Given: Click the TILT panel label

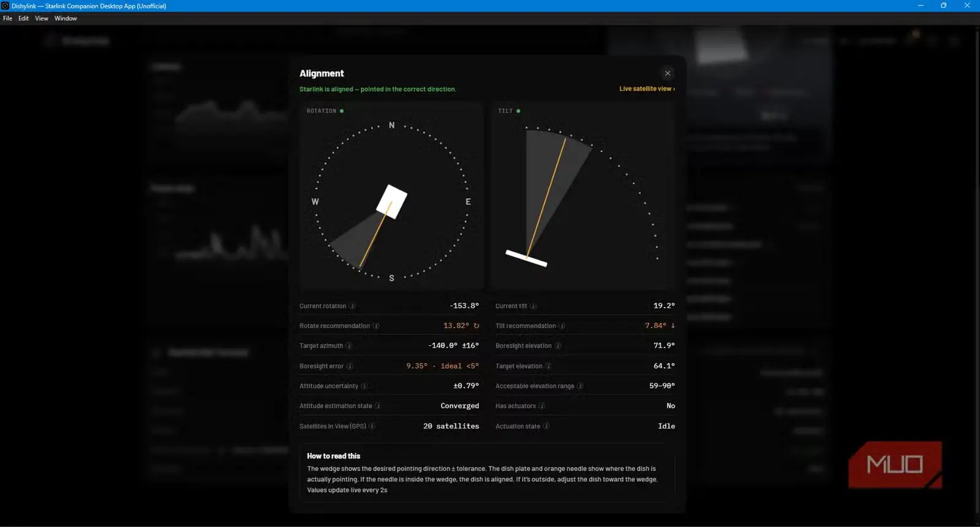Looking at the screenshot, I should click(505, 111).
